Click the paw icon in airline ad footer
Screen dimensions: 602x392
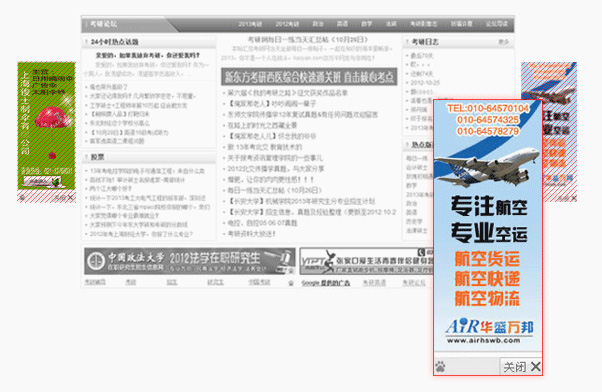coord(440,367)
